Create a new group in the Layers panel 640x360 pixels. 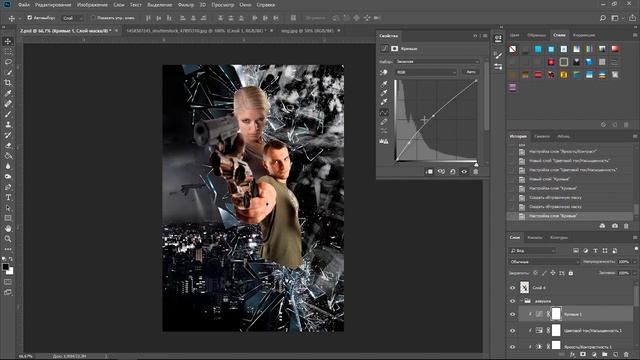(604, 355)
